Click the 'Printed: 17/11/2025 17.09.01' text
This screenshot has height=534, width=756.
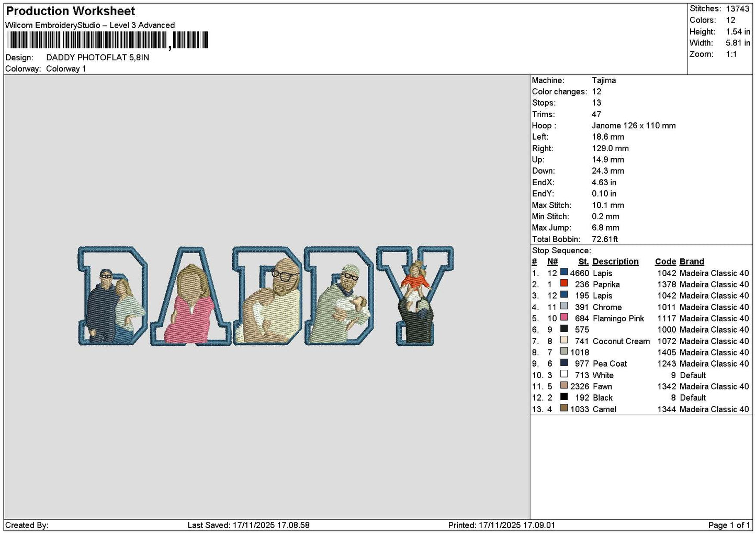pyautogui.click(x=502, y=525)
